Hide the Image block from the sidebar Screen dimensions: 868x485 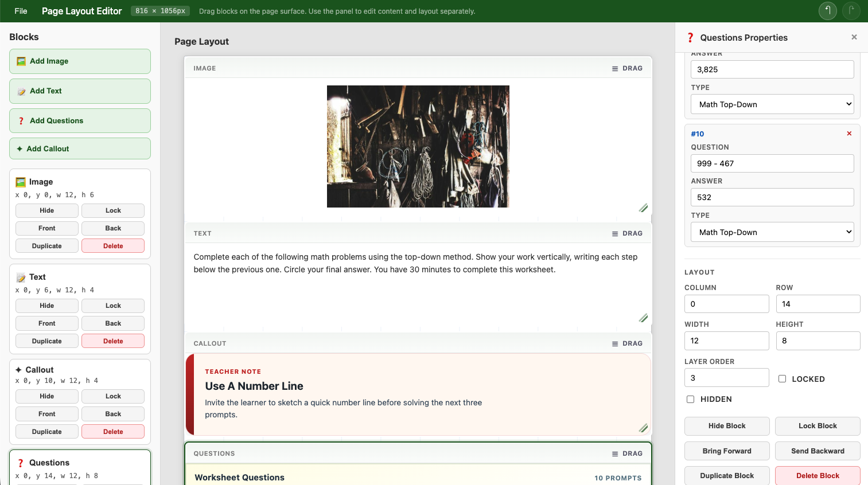pyautogui.click(x=46, y=210)
